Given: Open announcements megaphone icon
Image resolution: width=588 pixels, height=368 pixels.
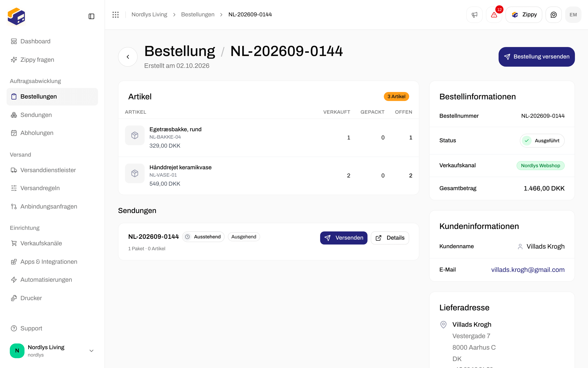Looking at the screenshot, I should [x=474, y=15].
